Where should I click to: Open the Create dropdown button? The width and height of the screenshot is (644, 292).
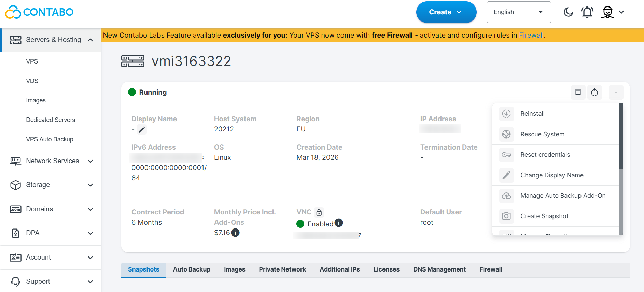pyautogui.click(x=446, y=12)
